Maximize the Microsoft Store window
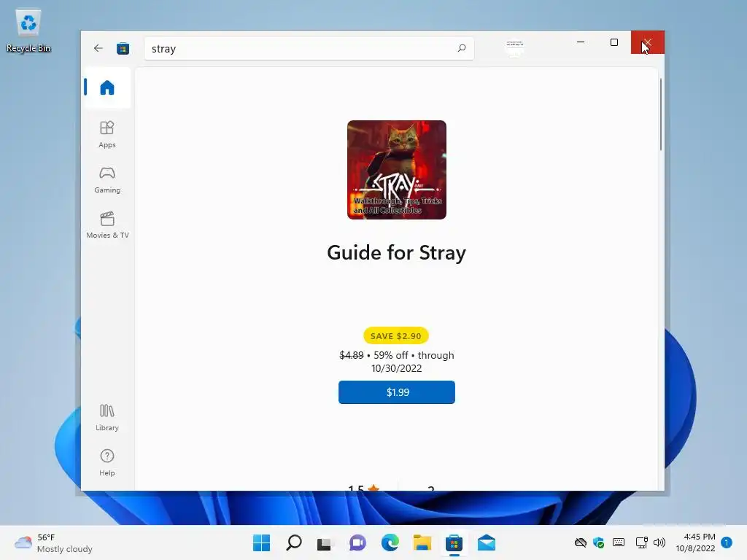 (x=614, y=42)
